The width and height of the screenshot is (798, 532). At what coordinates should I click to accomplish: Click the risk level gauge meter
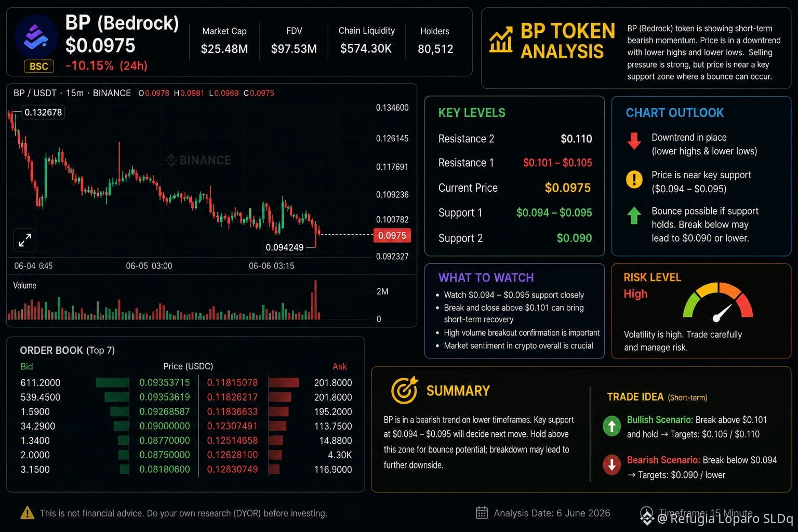tap(718, 302)
